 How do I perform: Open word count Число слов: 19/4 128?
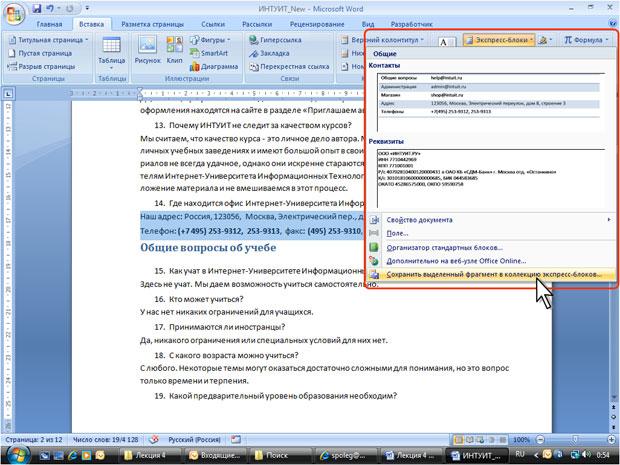click(106, 439)
